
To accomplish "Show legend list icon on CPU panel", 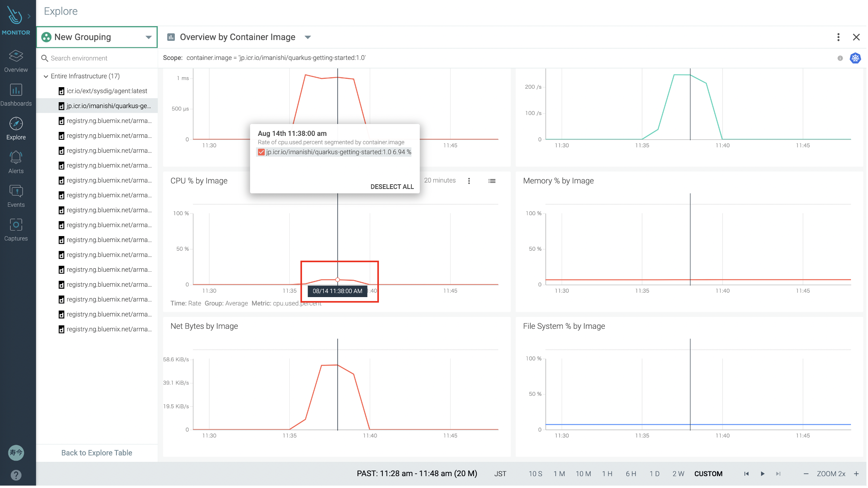I will (491, 181).
